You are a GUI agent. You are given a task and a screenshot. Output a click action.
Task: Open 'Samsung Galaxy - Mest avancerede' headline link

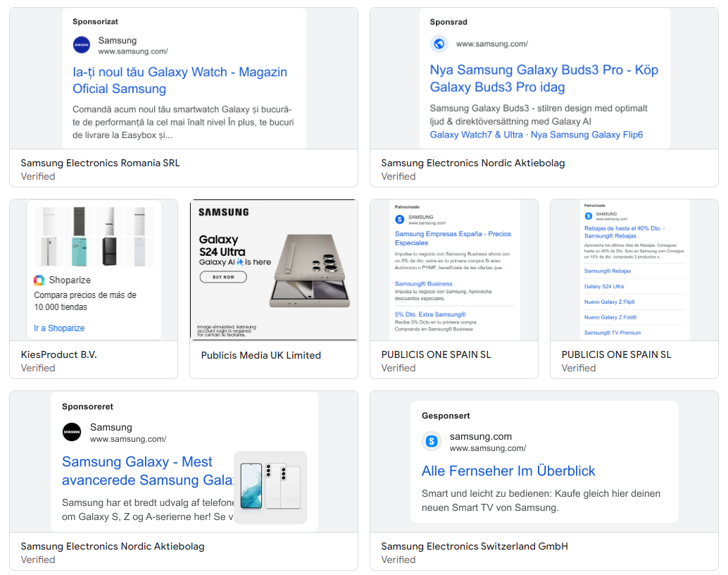(x=148, y=471)
